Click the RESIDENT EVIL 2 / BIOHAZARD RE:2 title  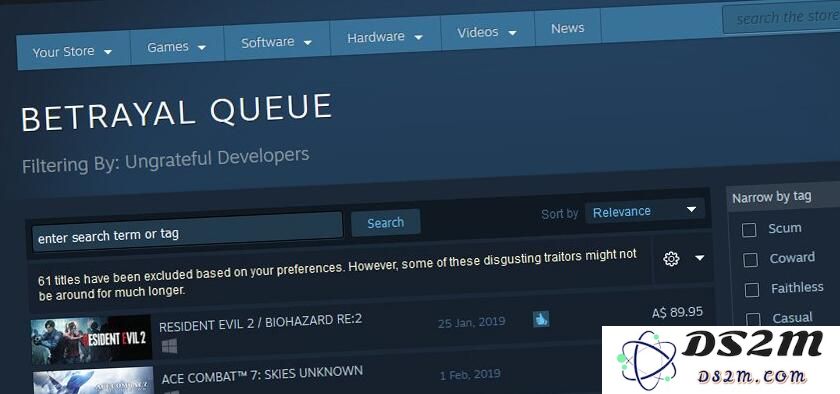[261, 323]
